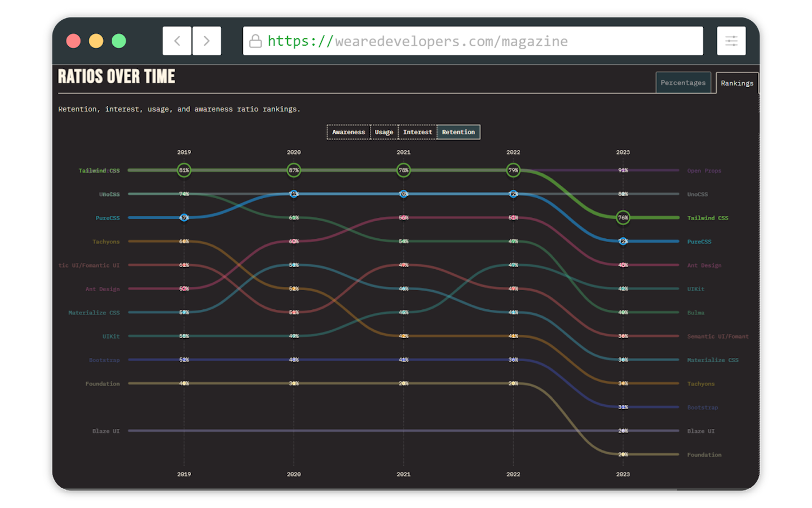Click the green window dot

[118, 41]
